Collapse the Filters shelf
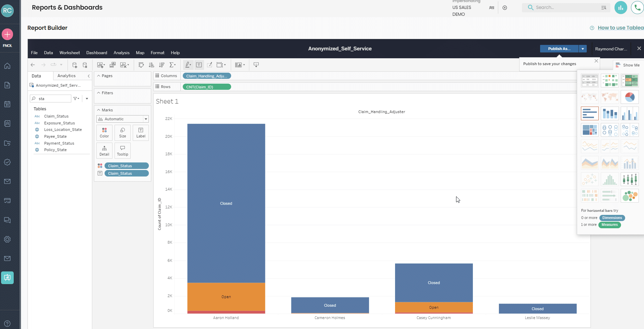The width and height of the screenshot is (644, 329). click(x=99, y=93)
